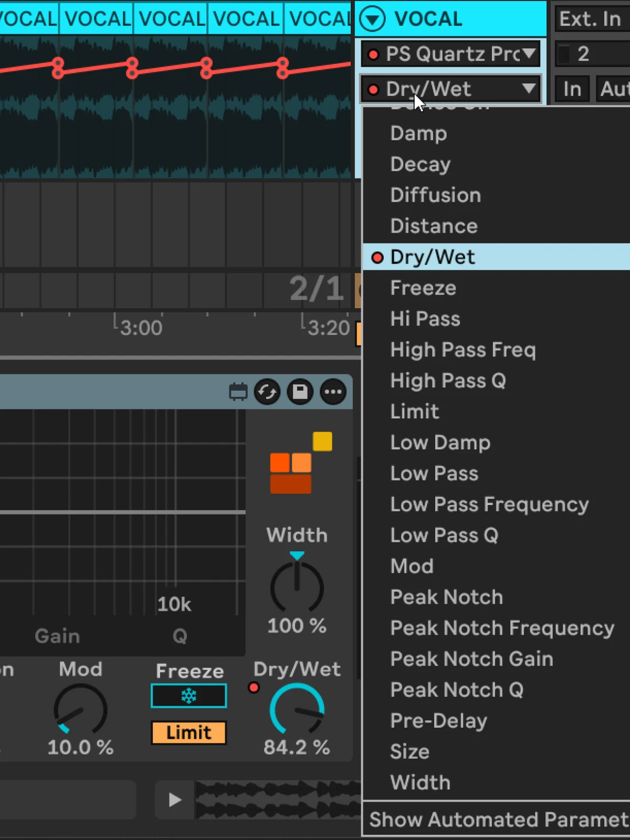Select Pre-Delay from the parameter list

438,721
